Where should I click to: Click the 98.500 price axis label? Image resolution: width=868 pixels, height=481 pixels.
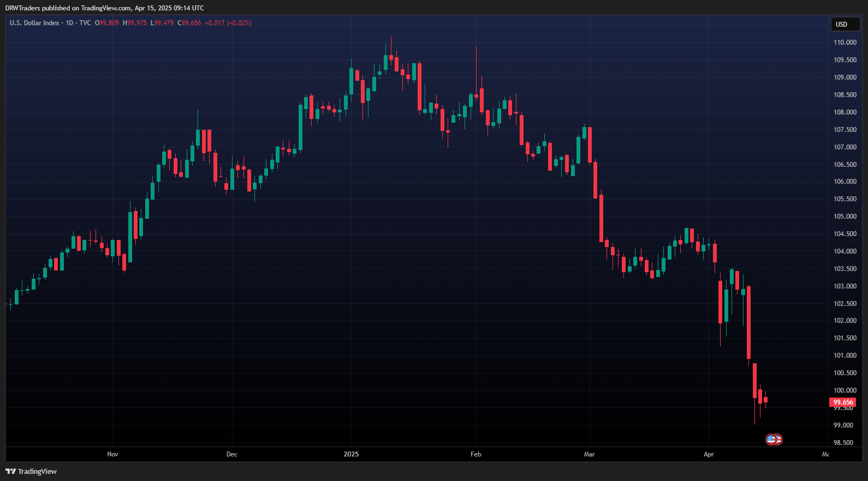(x=843, y=443)
